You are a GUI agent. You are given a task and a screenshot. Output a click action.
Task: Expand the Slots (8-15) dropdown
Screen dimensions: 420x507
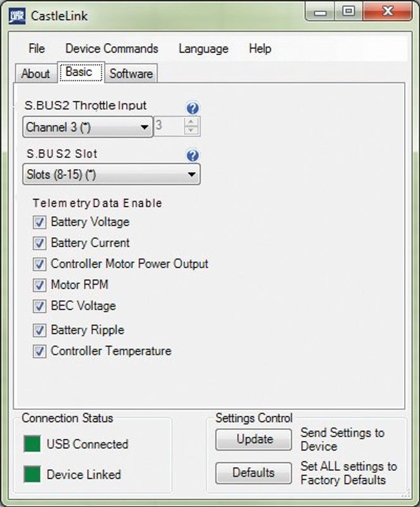click(x=111, y=174)
